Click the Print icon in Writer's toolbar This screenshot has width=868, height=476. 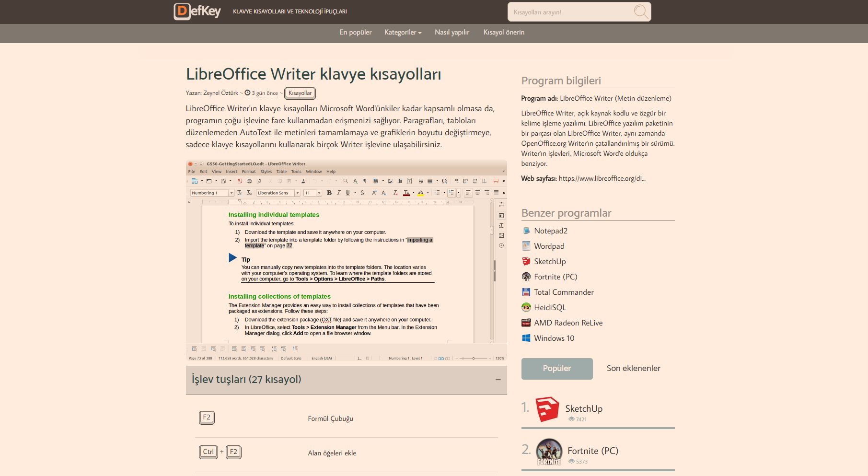pos(249,181)
